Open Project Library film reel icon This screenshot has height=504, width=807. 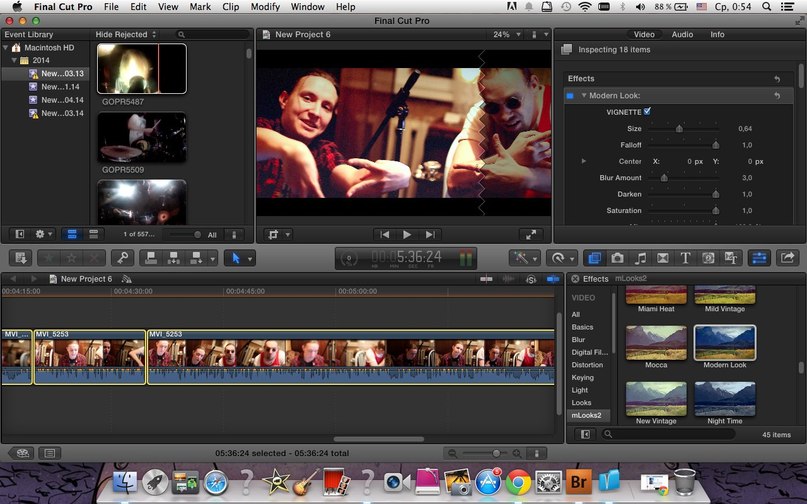(23, 453)
